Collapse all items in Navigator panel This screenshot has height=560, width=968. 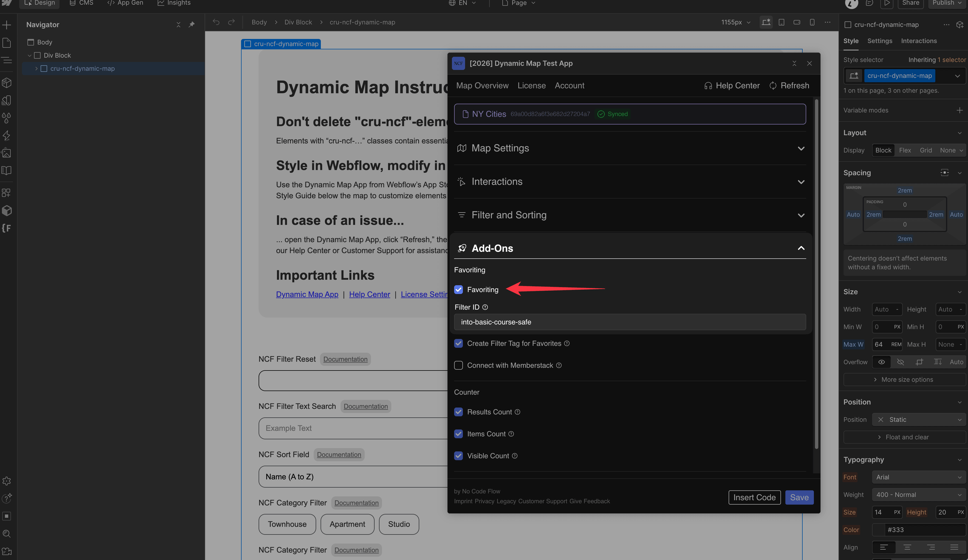click(x=178, y=25)
